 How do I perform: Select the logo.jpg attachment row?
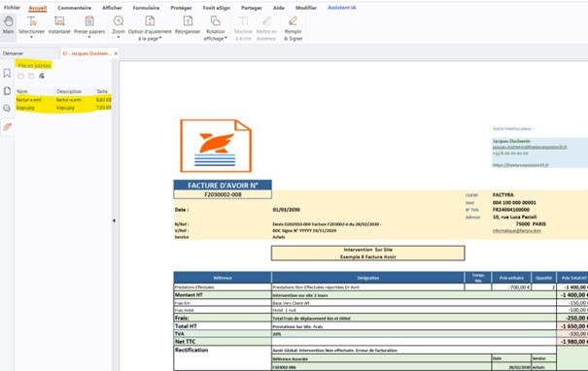(x=63, y=108)
